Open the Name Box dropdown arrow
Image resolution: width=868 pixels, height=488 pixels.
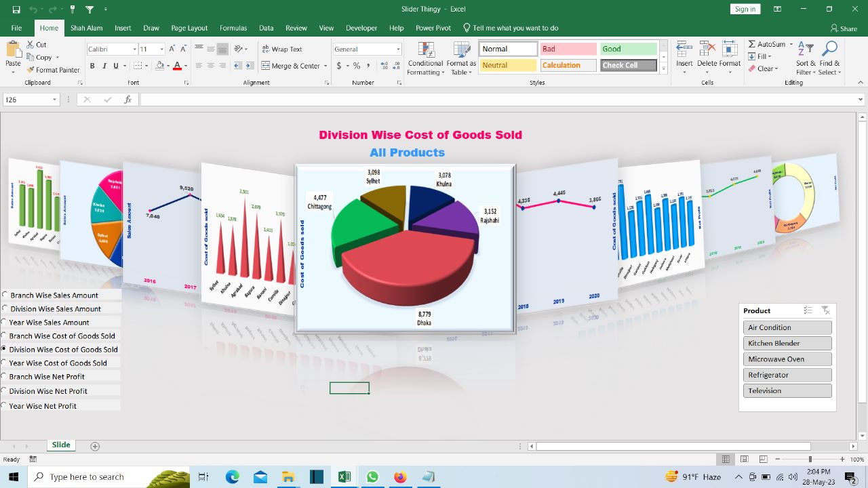pyautogui.click(x=54, y=100)
